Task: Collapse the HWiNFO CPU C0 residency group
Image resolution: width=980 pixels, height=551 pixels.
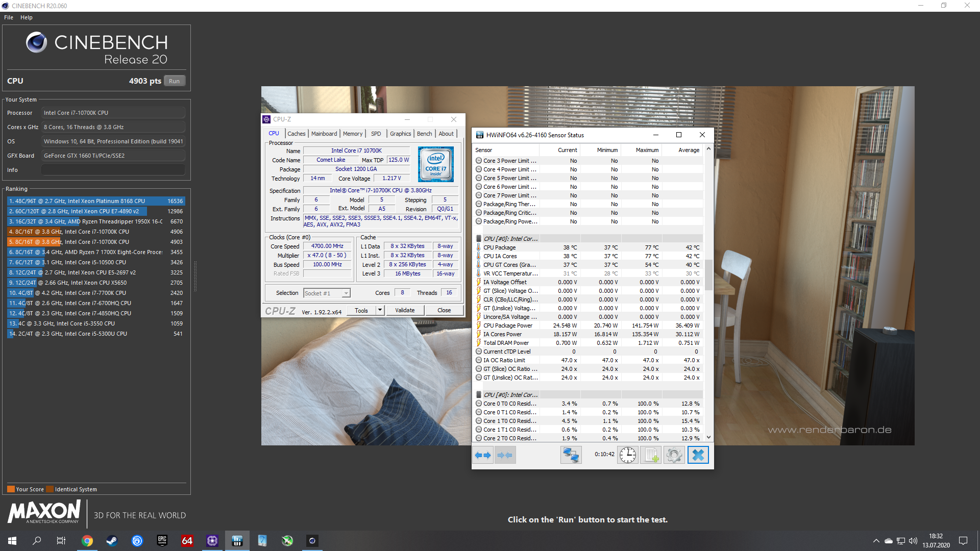Action: click(479, 395)
